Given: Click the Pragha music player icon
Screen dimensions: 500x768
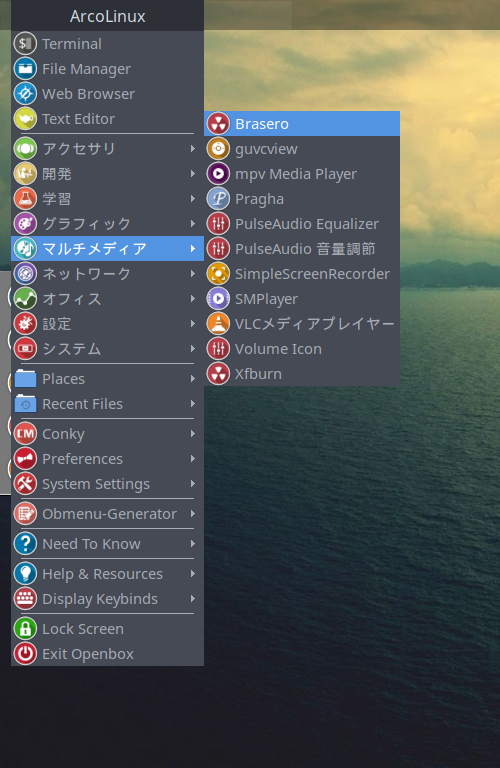Looking at the screenshot, I should click(218, 199).
